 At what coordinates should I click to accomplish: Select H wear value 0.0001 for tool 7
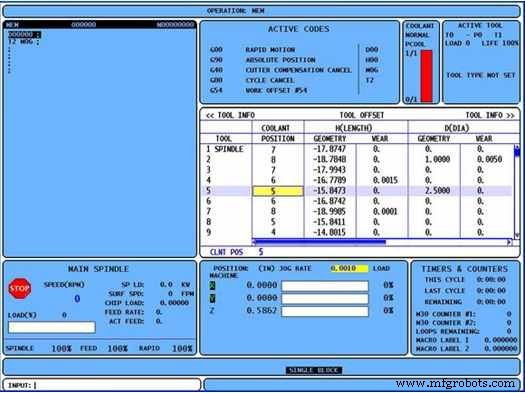point(385,212)
